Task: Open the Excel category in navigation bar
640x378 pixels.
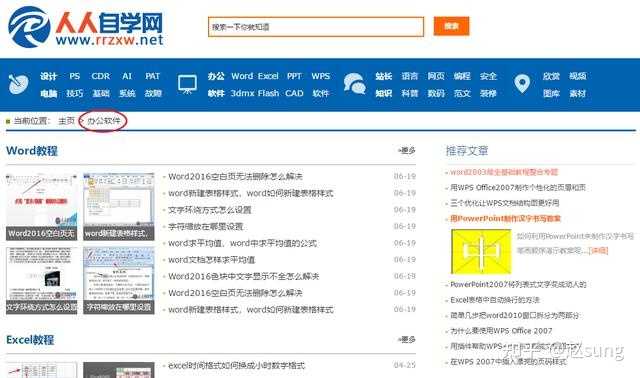Action: pos(268,76)
